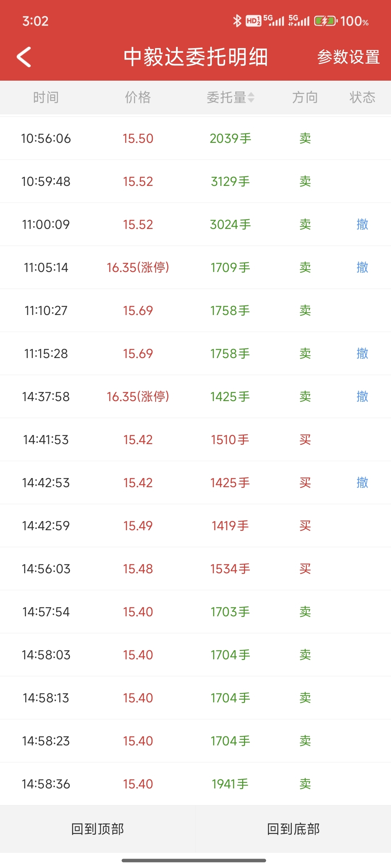Tap 撤 status on 14:42:53 row
Image resolution: width=391 pixels, height=868 pixels.
click(x=362, y=482)
